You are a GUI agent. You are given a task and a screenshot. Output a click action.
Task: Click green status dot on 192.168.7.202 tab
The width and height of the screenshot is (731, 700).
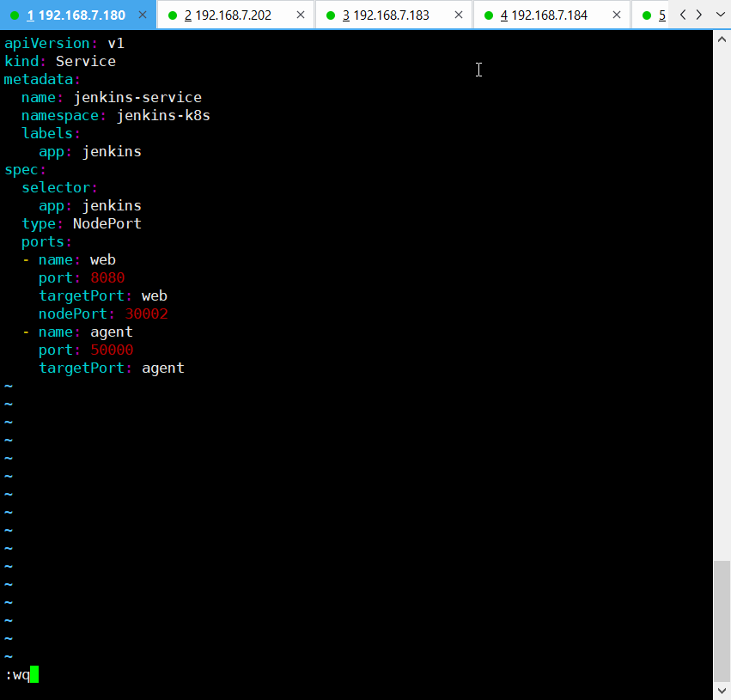click(173, 15)
